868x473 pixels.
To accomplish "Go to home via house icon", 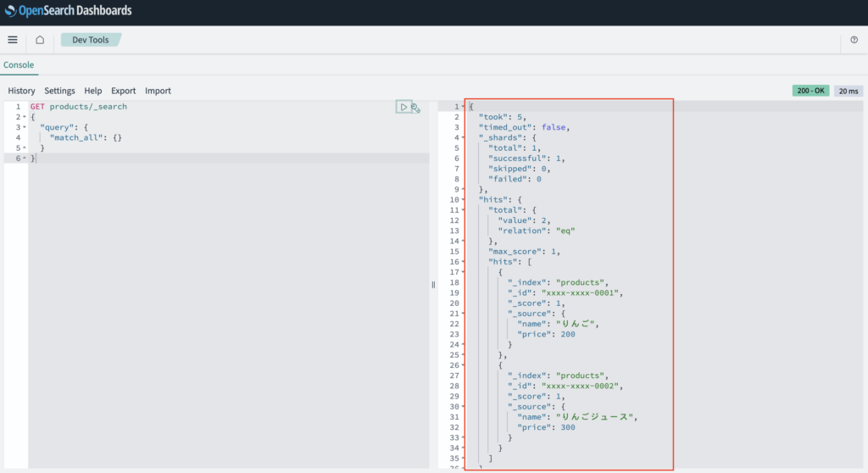I will tap(40, 40).
